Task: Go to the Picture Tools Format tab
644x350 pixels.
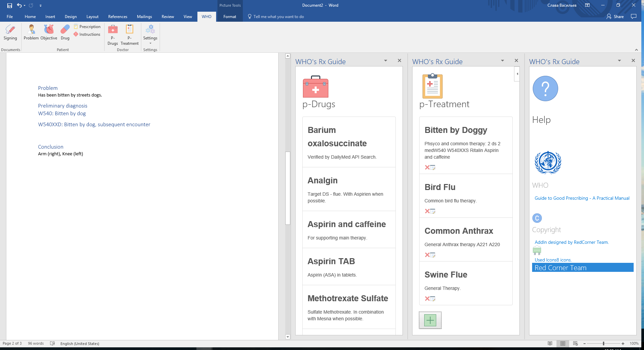Action: click(x=230, y=17)
